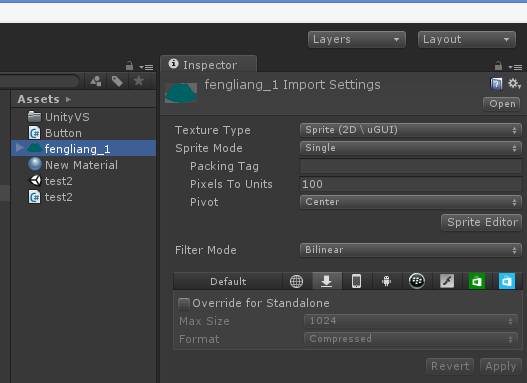Switch to the Inspector tab

pyautogui.click(x=209, y=64)
